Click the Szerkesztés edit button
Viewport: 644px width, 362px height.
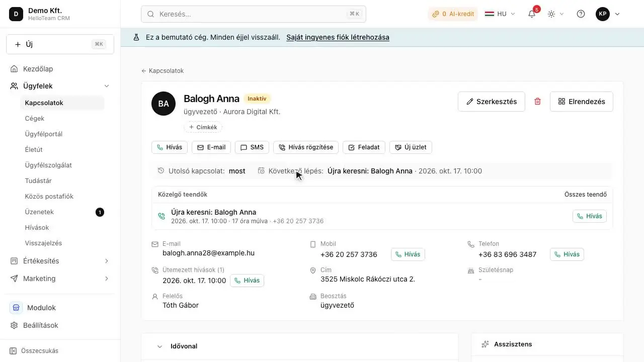coord(492,102)
